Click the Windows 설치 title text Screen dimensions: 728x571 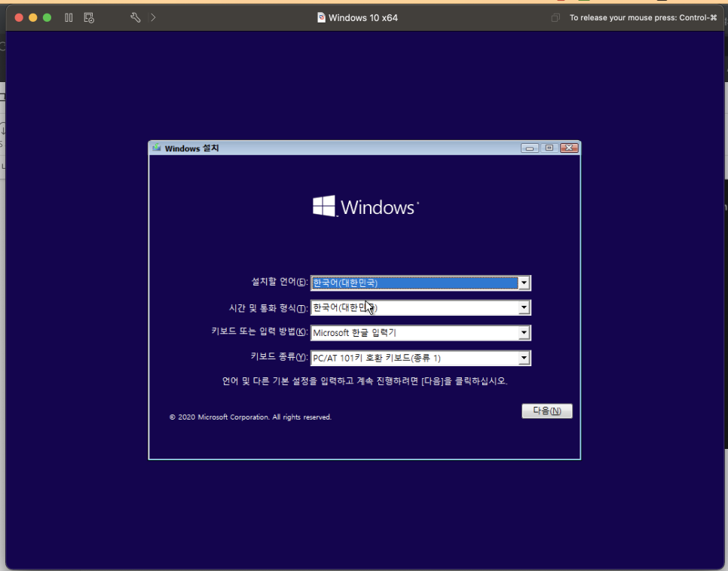191,148
